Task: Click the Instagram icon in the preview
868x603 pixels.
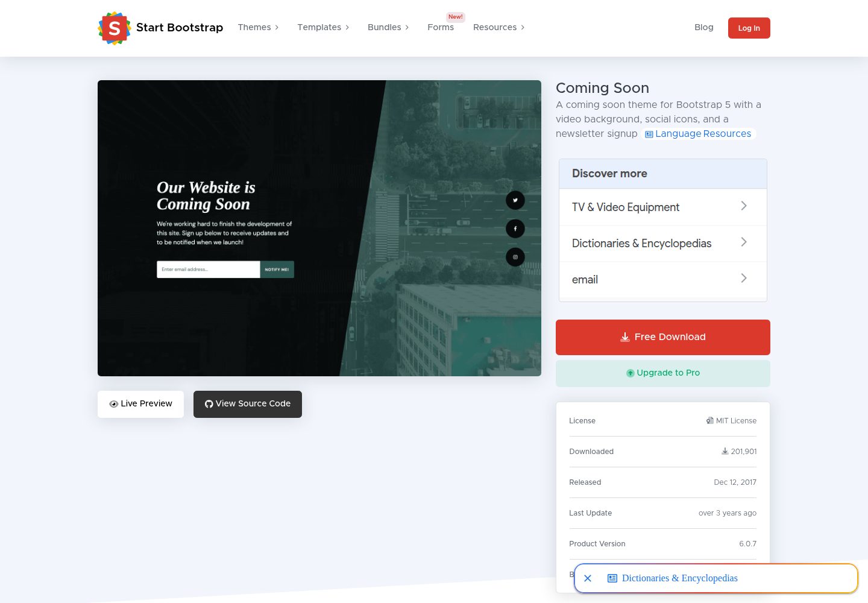Action: [515, 257]
